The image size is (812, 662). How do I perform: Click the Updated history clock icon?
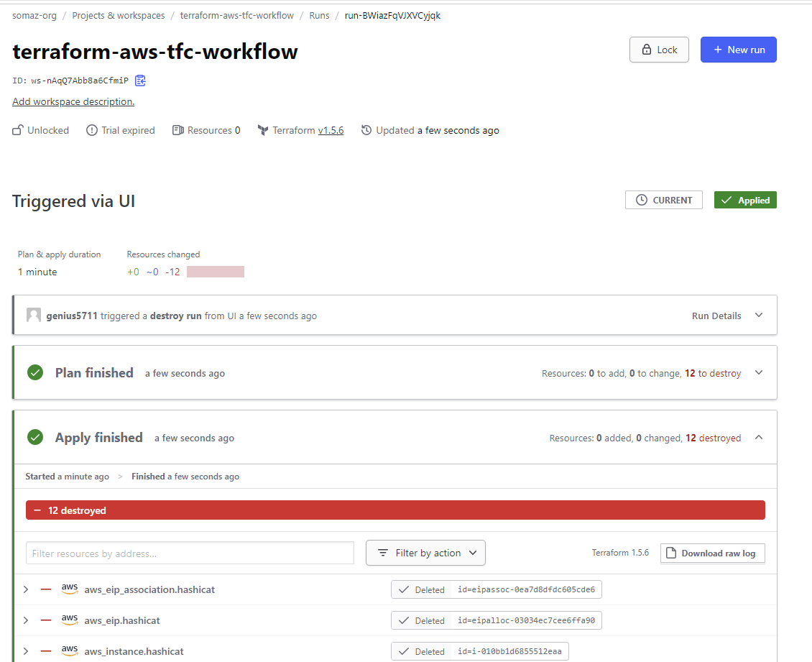pos(366,130)
